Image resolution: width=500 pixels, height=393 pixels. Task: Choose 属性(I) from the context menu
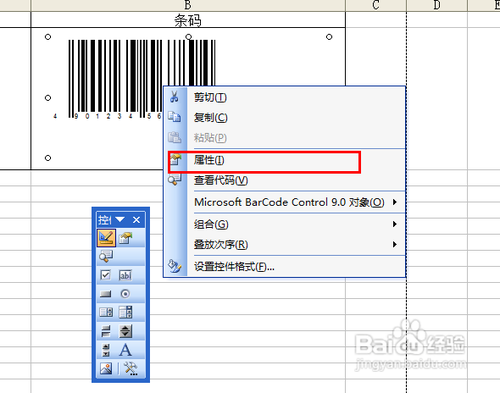[284, 160]
